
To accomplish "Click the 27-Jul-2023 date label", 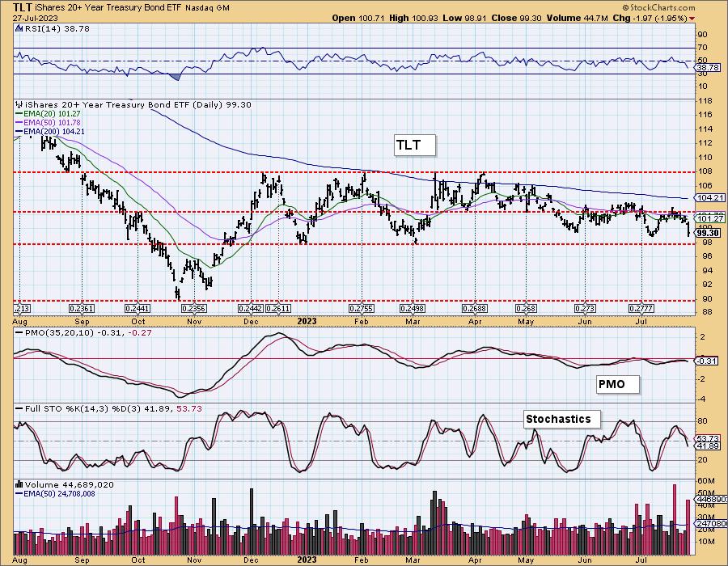I will (x=36, y=18).
